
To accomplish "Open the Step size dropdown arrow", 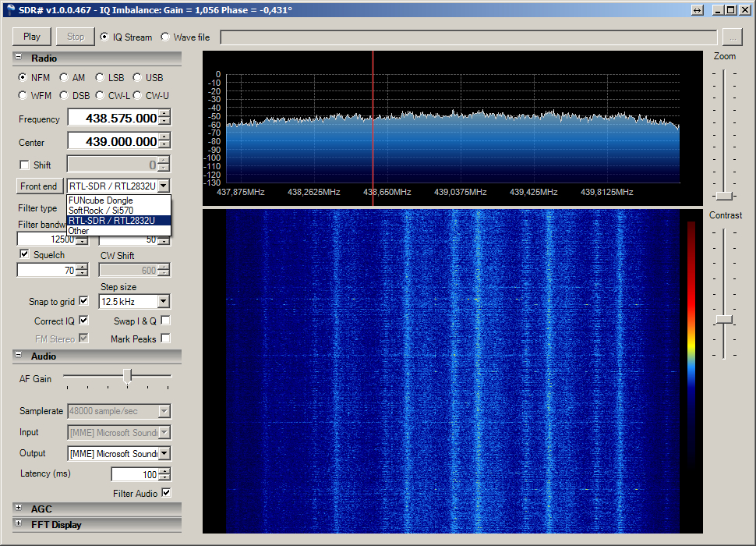I will (x=164, y=301).
